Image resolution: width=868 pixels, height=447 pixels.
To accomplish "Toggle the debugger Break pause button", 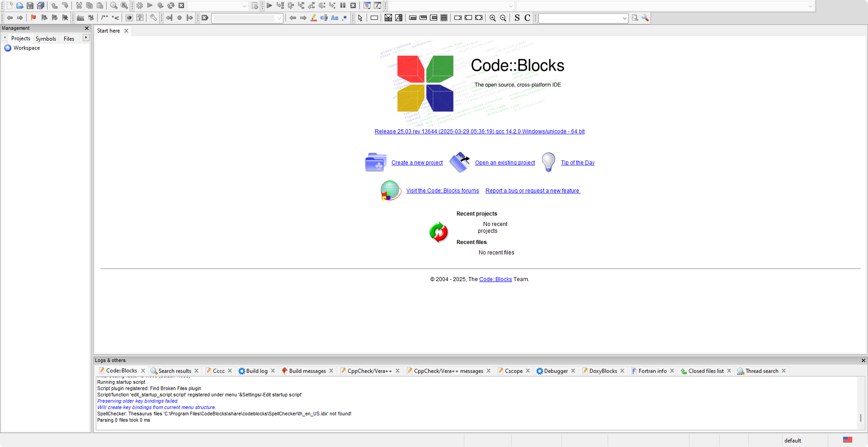I will (x=343, y=5).
